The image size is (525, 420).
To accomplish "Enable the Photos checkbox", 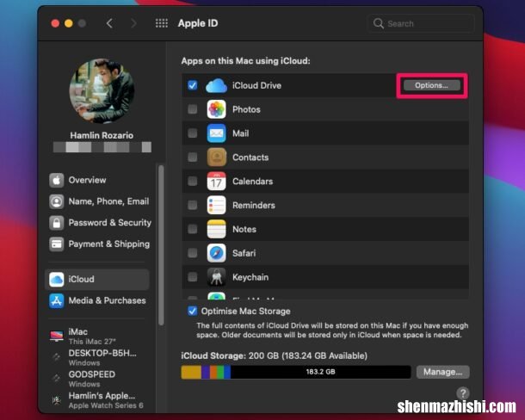I will tap(193, 109).
